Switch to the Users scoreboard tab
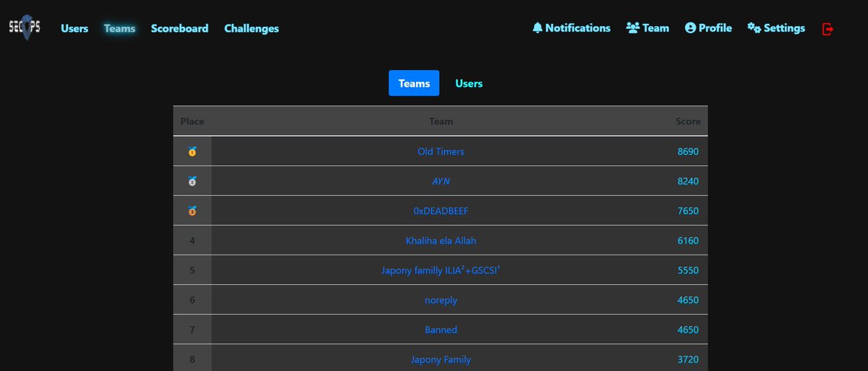Image resolution: width=868 pixels, height=371 pixels. point(469,83)
